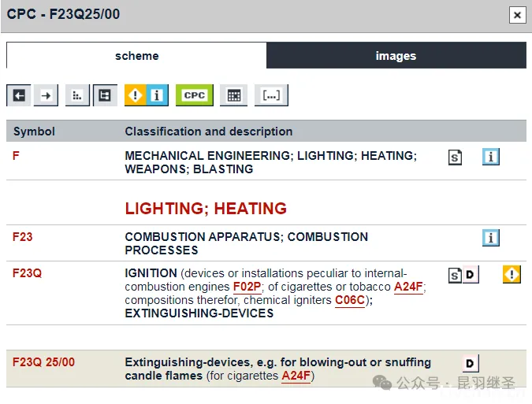Expand the F23 symbol entry

pyautogui.click(x=22, y=236)
